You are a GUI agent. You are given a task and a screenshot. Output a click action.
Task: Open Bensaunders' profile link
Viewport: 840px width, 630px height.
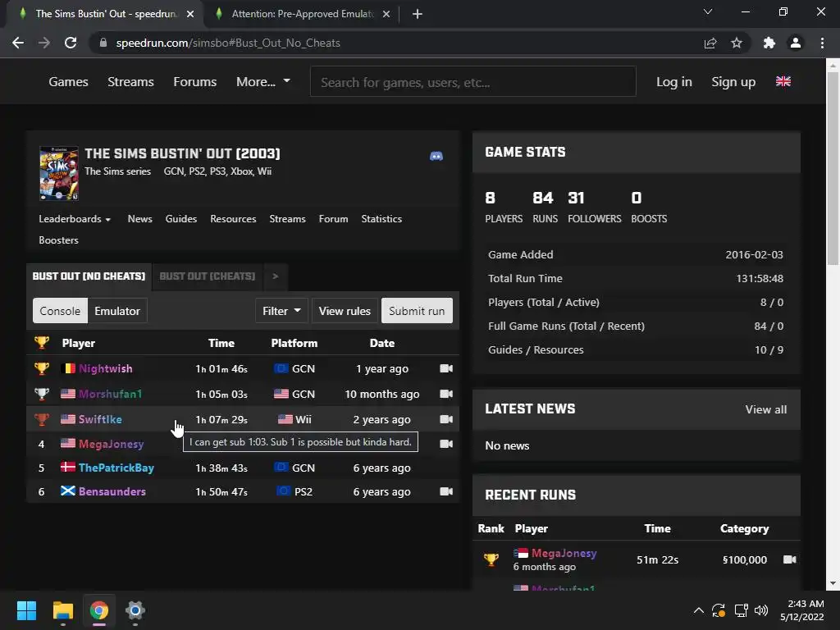coord(112,491)
